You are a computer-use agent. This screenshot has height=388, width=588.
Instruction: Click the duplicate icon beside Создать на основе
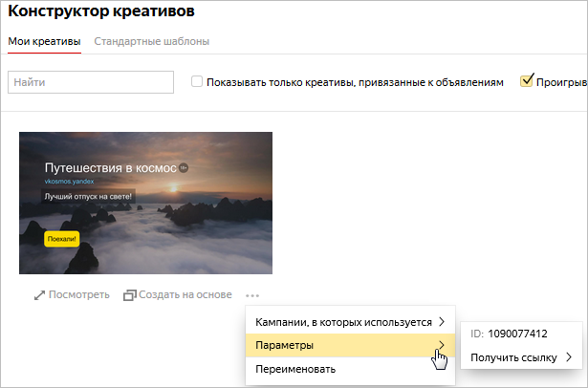(x=129, y=295)
